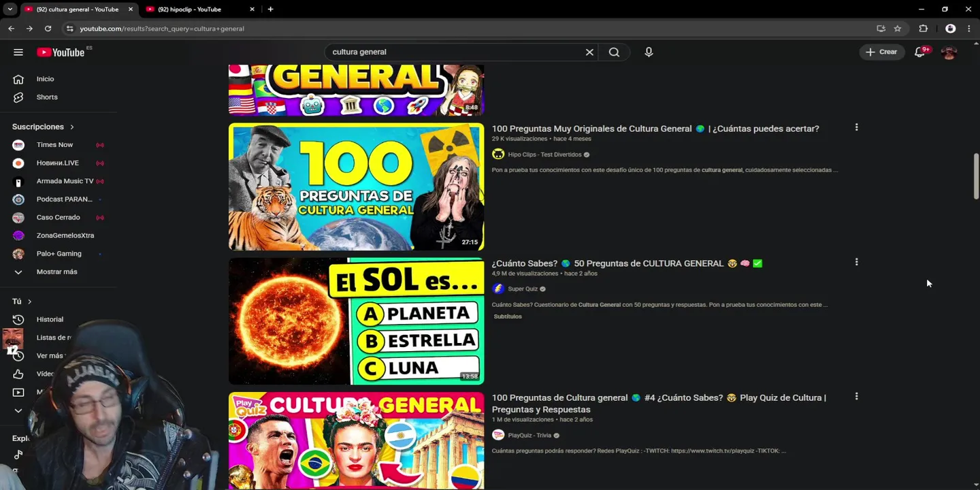Viewport: 980px width, 490px height.
Task: Click the '27:15' duration badge
Action: 470,242
